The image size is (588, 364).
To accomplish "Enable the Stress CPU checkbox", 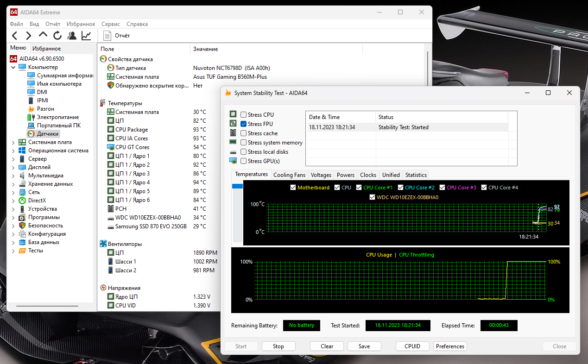I will tap(243, 114).
